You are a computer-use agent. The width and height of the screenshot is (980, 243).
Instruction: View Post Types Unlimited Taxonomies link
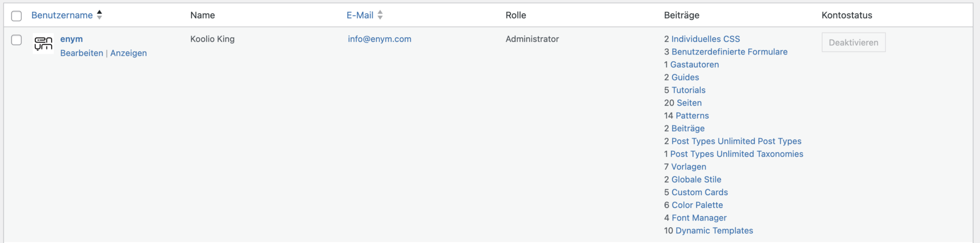click(737, 154)
